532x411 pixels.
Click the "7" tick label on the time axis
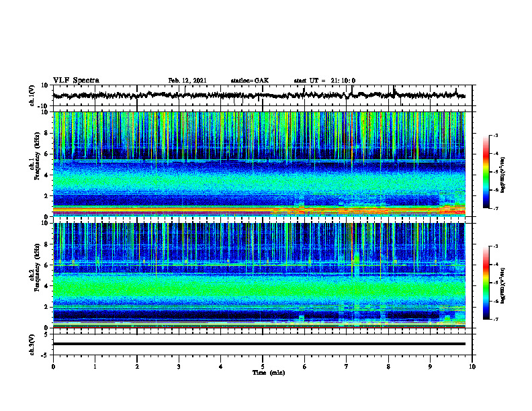click(347, 367)
